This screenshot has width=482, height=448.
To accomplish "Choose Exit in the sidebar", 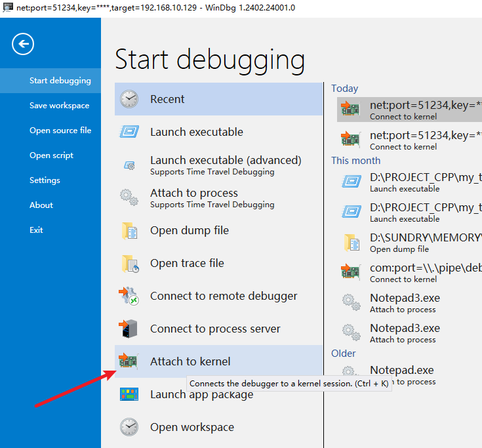I will click(50, 230).
